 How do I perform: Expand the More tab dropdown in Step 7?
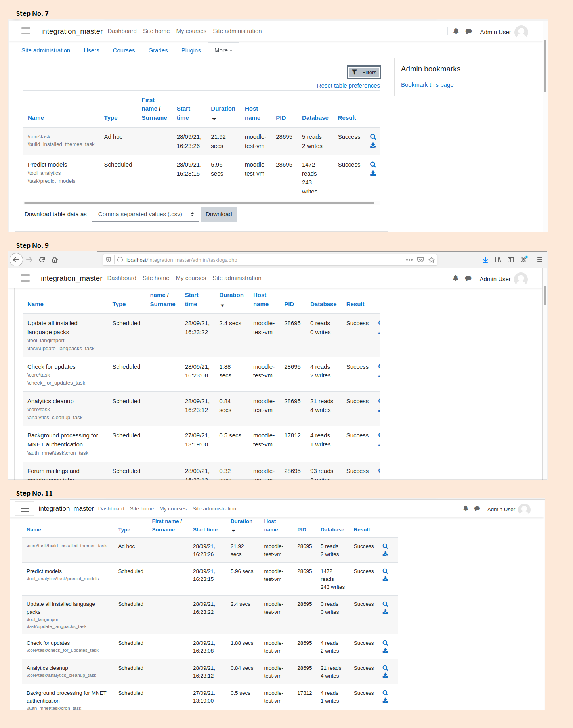pos(223,50)
